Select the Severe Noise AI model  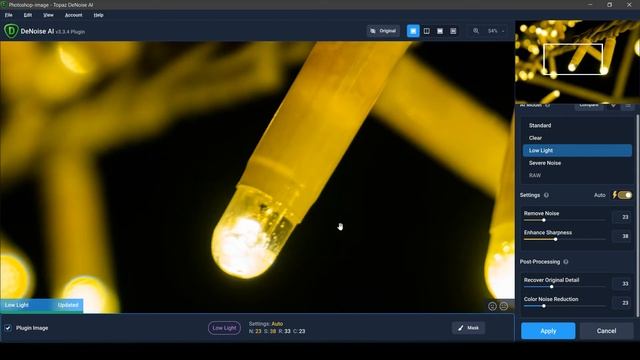point(577,163)
